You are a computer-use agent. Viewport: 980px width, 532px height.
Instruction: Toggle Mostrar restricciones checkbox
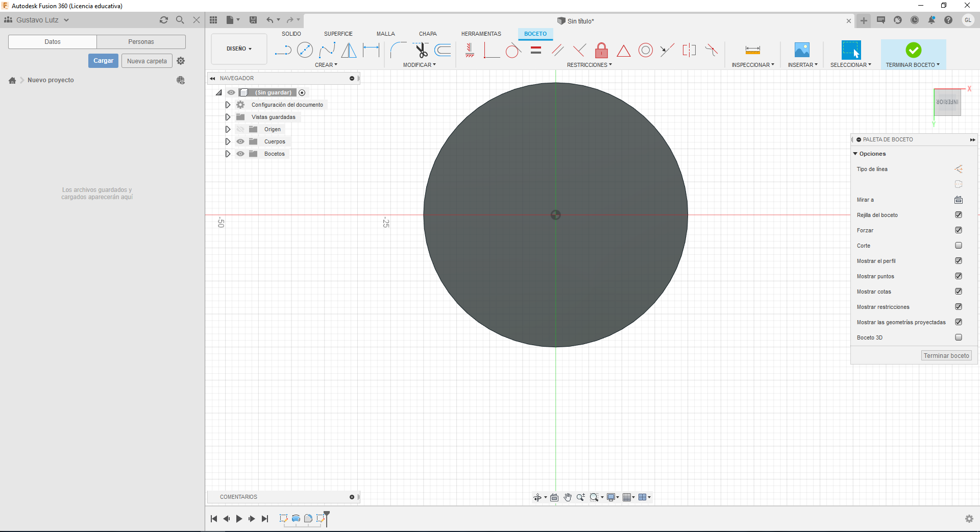(x=959, y=307)
